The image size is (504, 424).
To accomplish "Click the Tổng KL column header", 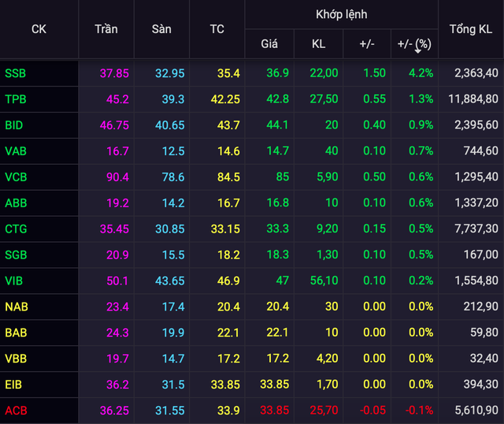I will click(471, 29).
